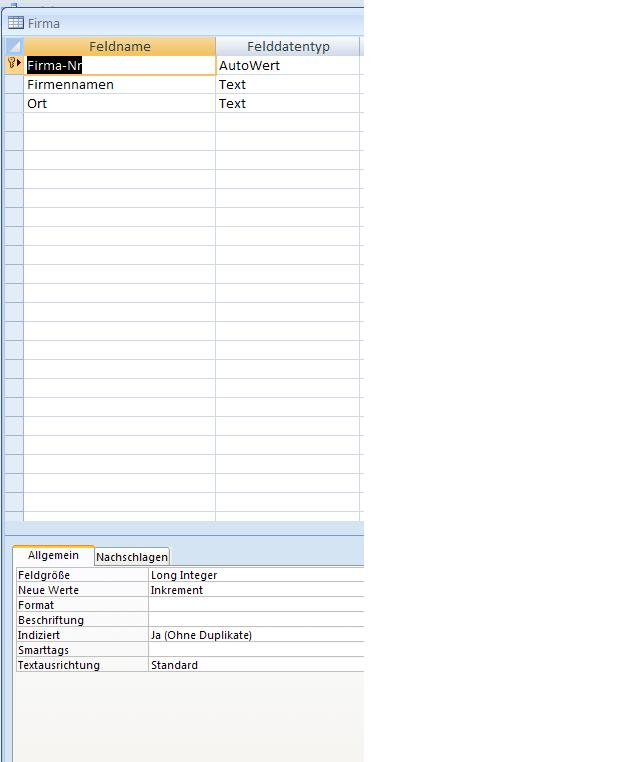This screenshot has width=640, height=762.
Task: Click the Ort field name cell
Action: [120, 104]
